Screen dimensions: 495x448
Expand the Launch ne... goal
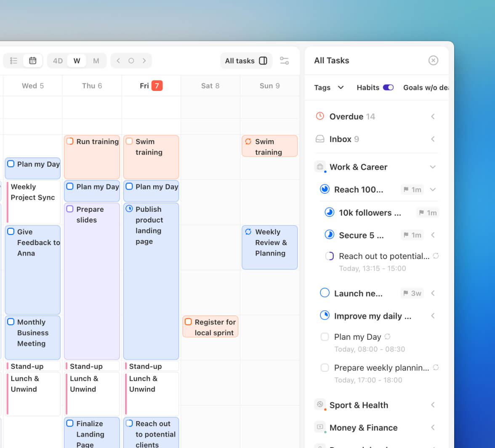(x=433, y=293)
